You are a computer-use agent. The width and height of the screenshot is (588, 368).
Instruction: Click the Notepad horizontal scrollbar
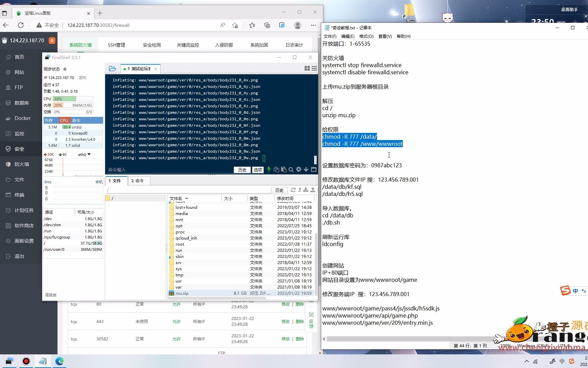point(410,339)
